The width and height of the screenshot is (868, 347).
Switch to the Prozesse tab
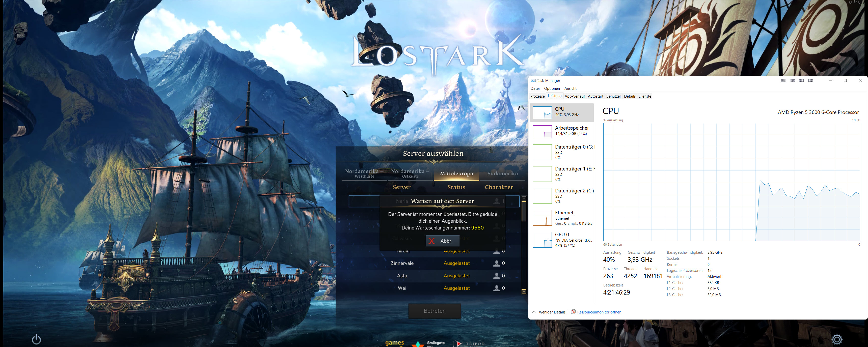[x=537, y=96]
